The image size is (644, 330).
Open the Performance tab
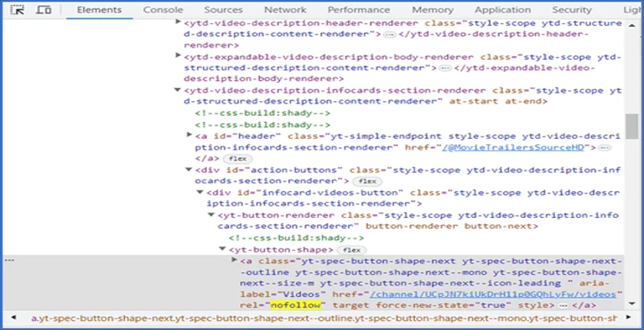359,10
